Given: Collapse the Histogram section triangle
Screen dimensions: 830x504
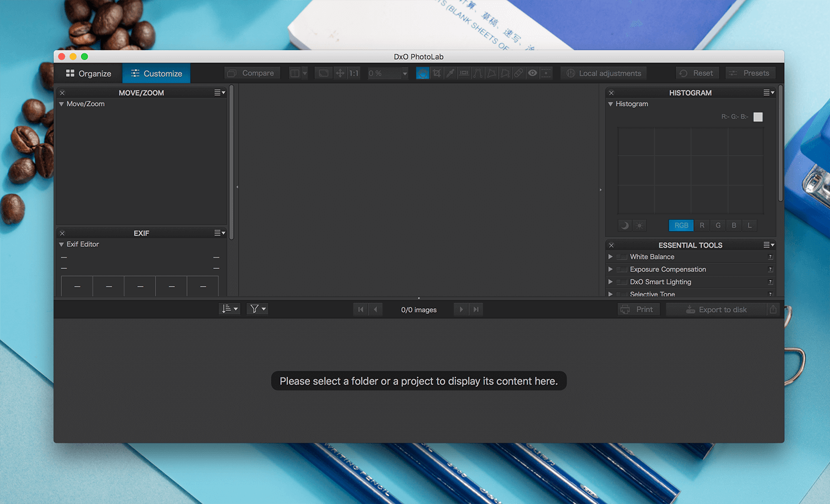Looking at the screenshot, I should click(x=611, y=104).
